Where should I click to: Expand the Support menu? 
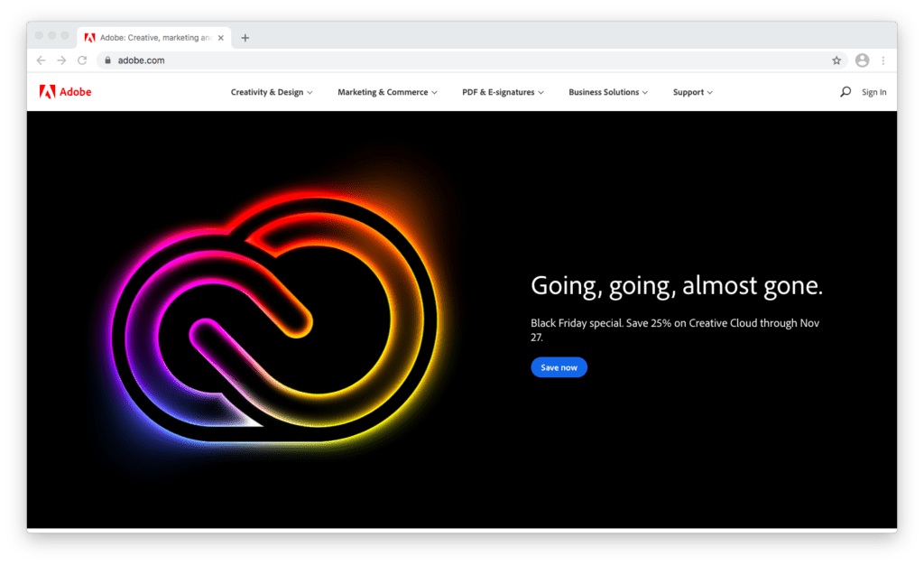point(693,92)
